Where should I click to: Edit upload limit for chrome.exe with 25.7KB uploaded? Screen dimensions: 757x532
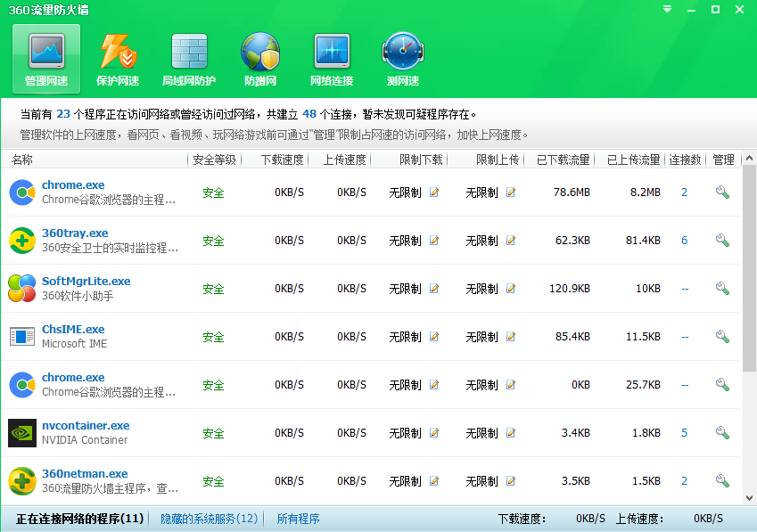(511, 385)
